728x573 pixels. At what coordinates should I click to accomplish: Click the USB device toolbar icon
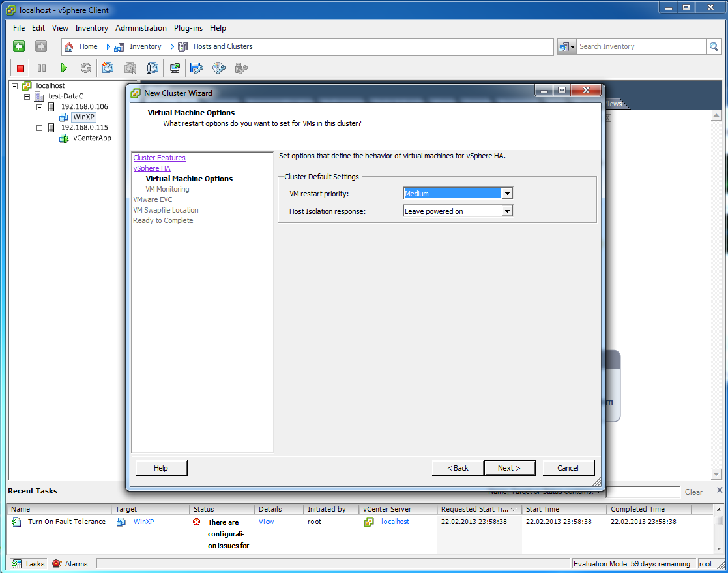tap(241, 68)
